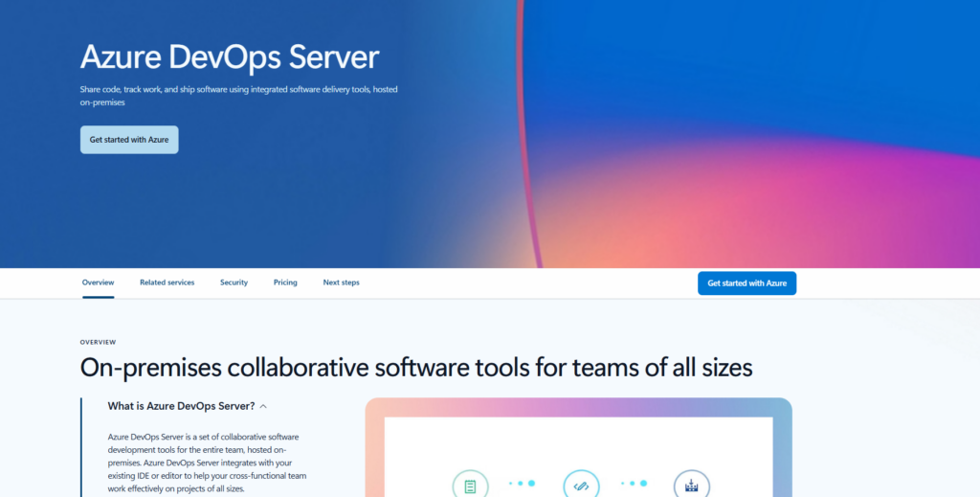980x497 pixels.
Task: Click dots connector between code and deploy icons
Action: [x=634, y=483]
